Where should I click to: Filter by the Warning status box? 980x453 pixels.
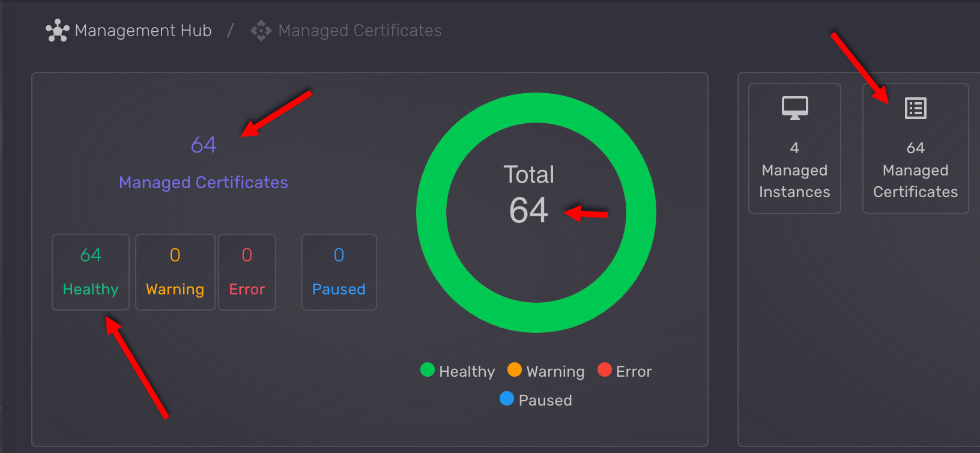pyautogui.click(x=175, y=272)
